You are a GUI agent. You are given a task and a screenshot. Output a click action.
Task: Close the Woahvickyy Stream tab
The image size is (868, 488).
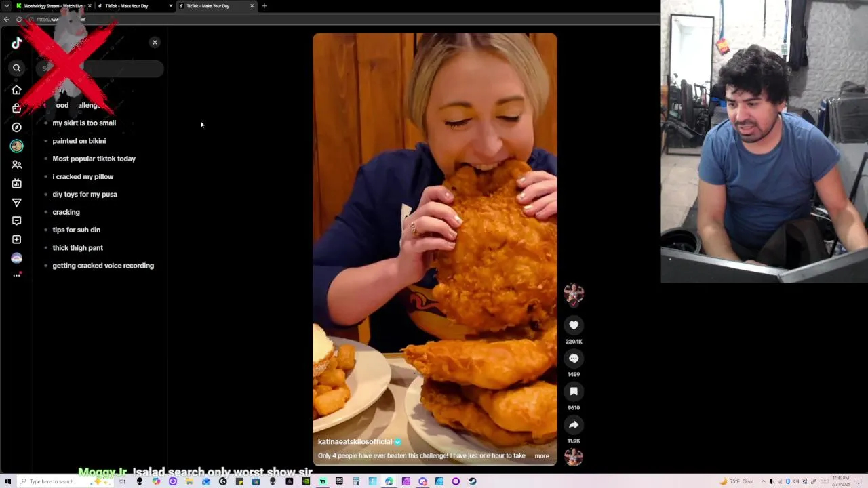point(90,6)
